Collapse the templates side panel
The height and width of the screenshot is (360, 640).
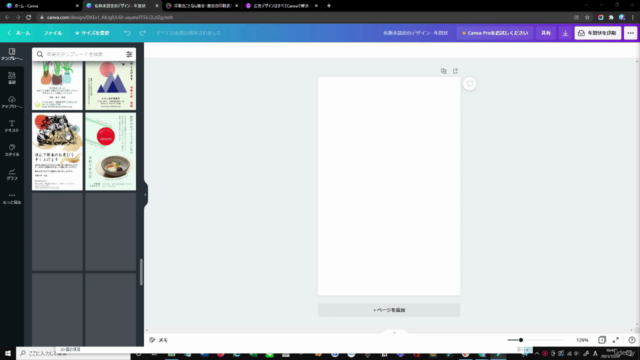(145, 195)
